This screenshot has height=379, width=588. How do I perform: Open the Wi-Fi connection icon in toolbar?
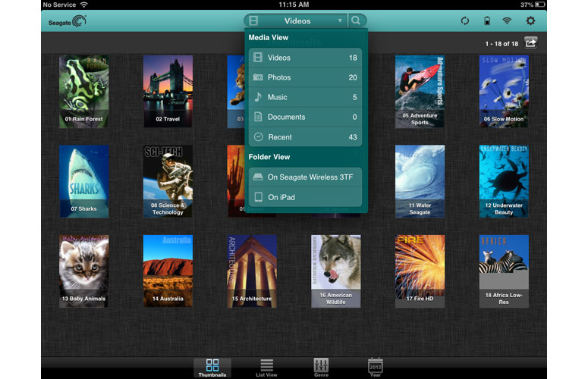click(x=507, y=21)
